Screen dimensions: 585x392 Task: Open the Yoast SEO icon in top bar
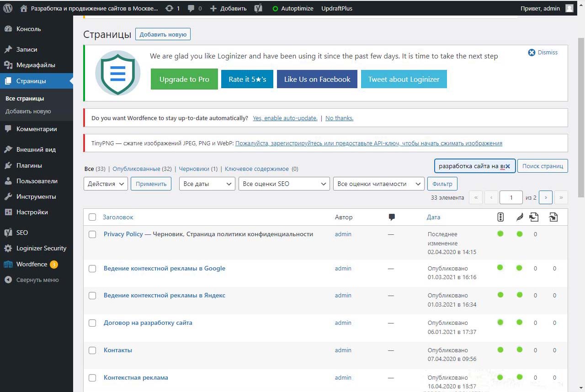[x=258, y=8]
